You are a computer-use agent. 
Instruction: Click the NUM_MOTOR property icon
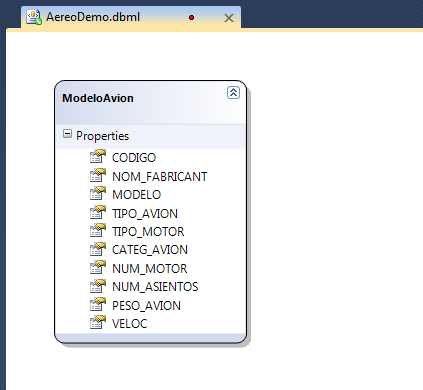coord(98,267)
